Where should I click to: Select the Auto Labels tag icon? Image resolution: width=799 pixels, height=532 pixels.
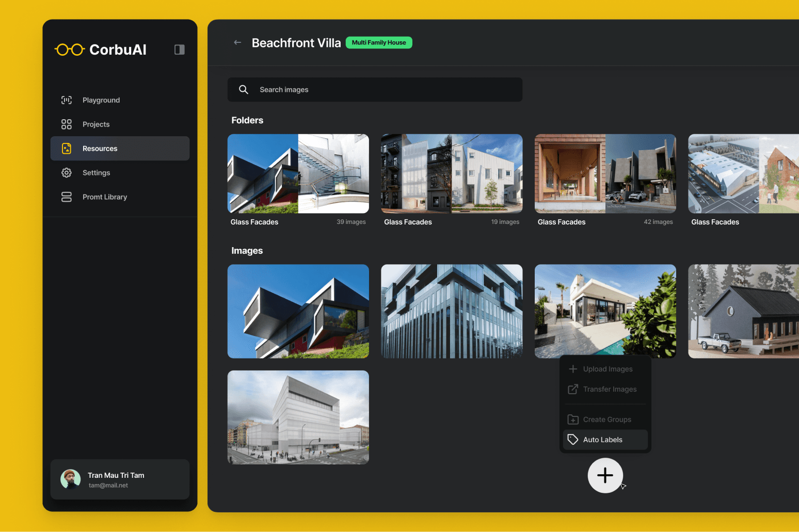point(573,439)
